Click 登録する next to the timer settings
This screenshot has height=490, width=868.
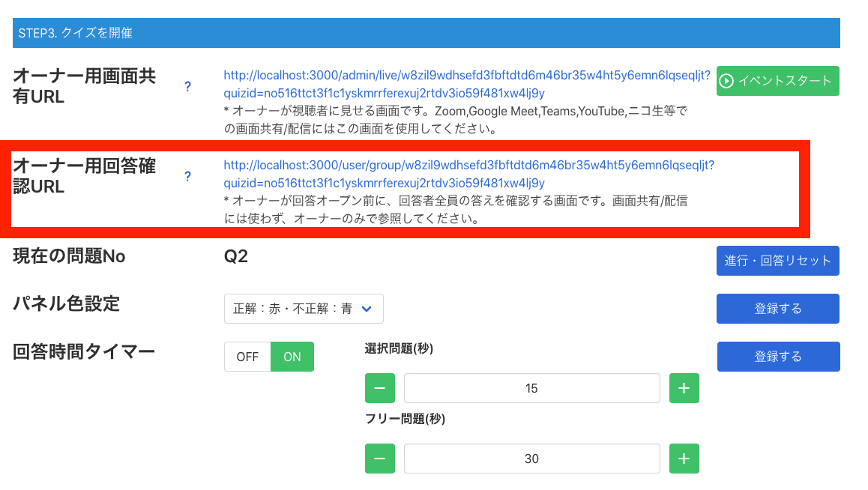(778, 357)
